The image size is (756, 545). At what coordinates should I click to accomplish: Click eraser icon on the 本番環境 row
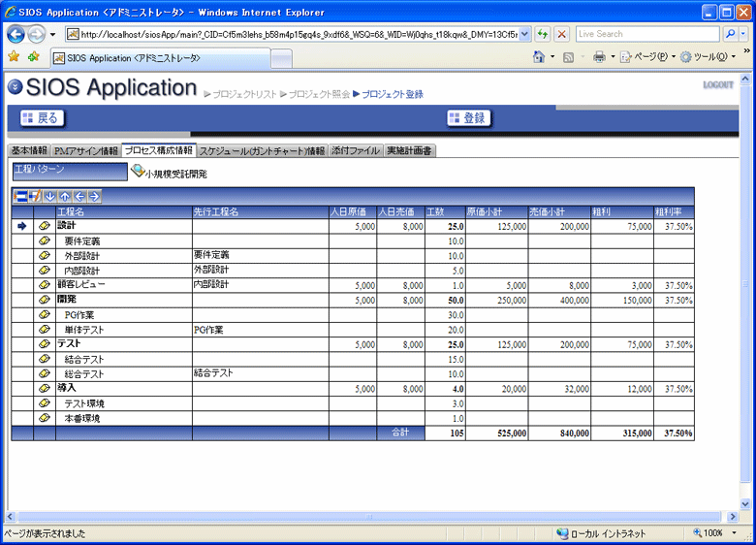point(45,418)
